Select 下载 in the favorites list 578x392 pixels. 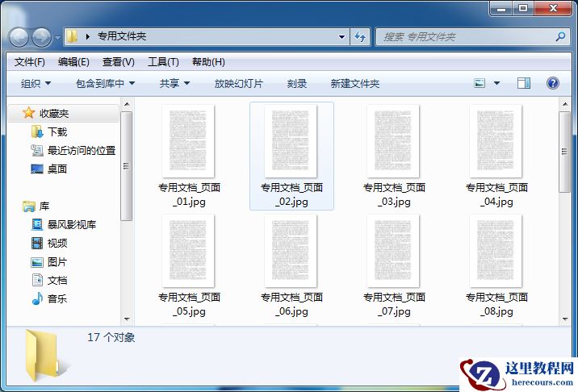57,132
